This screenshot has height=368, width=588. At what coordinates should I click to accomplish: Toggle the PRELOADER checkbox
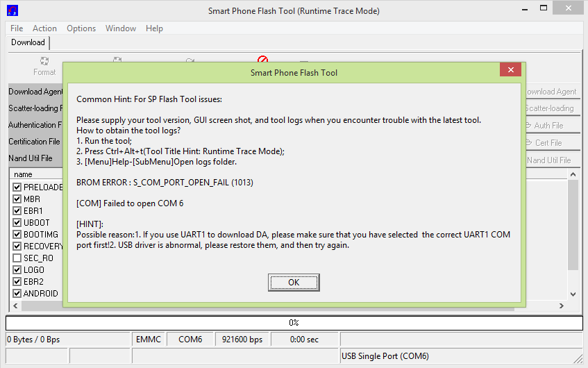17,187
